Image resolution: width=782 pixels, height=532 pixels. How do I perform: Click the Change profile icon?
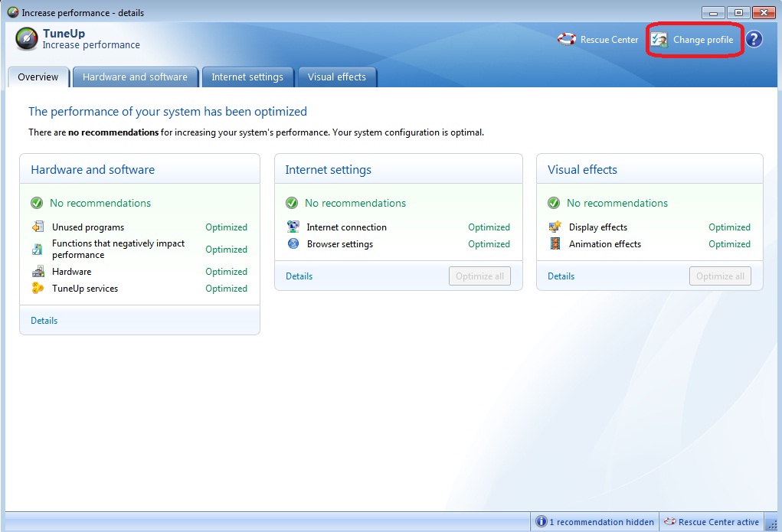(659, 39)
